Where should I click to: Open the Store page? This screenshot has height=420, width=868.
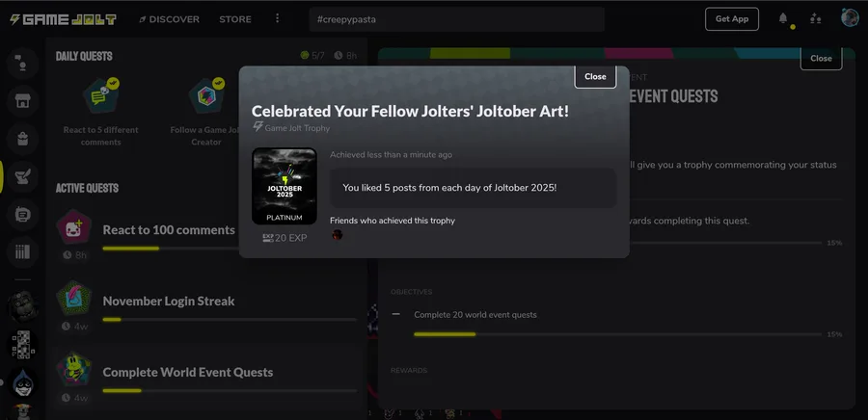point(235,19)
